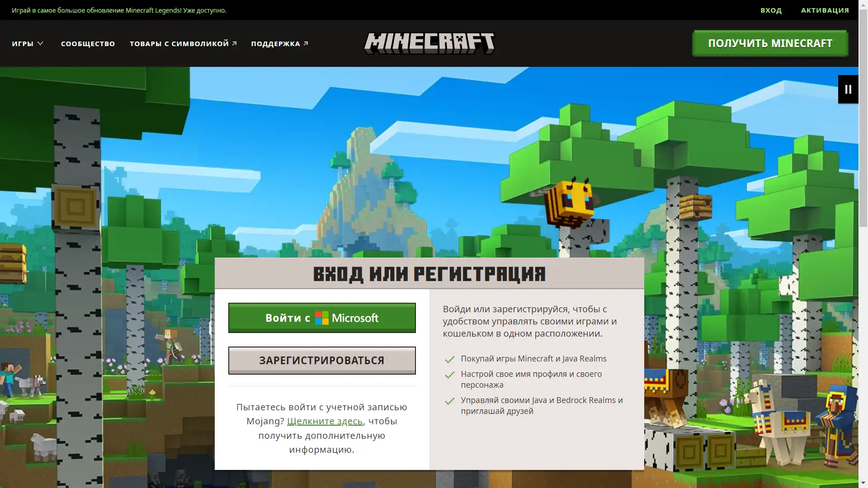The height and width of the screenshot is (488, 868).
Task: Click the ВХОД link in top bar
Action: click(771, 10)
